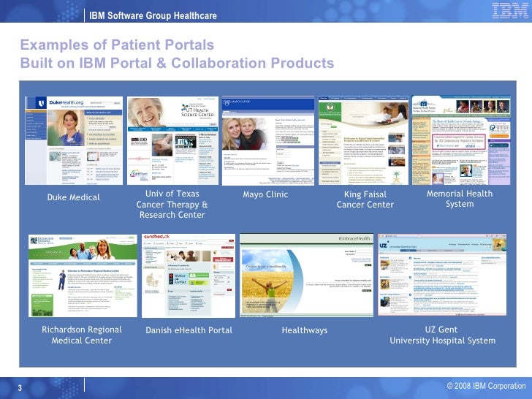Select the UZ Gent portal thumbnail
This screenshot has height=399, width=532.
(442, 275)
